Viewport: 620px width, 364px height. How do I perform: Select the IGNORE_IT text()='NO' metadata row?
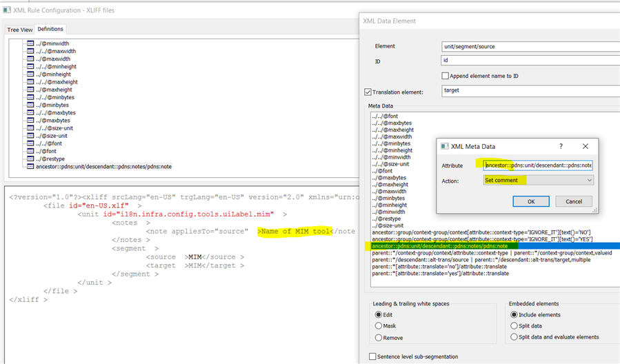coord(481,232)
